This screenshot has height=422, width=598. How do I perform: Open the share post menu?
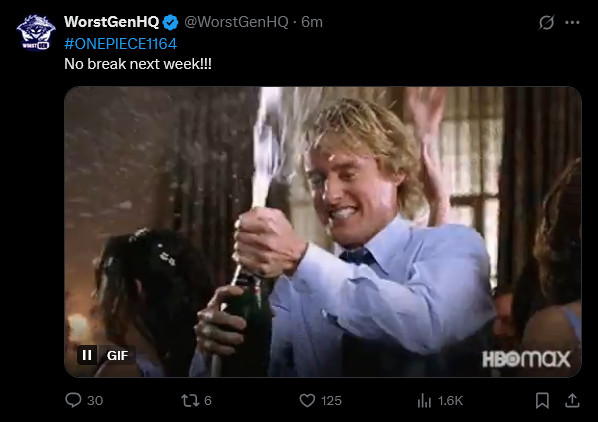(572, 401)
